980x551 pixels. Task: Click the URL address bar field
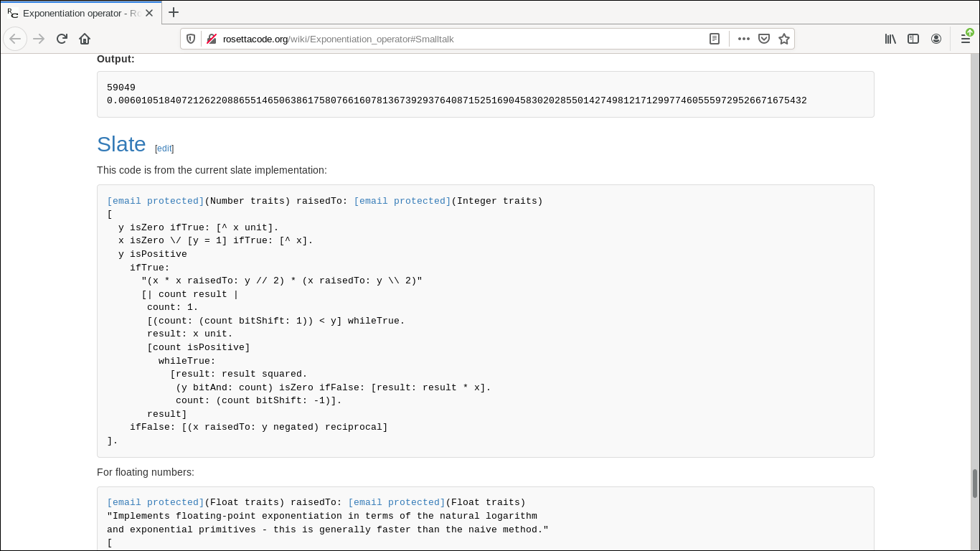click(x=459, y=39)
